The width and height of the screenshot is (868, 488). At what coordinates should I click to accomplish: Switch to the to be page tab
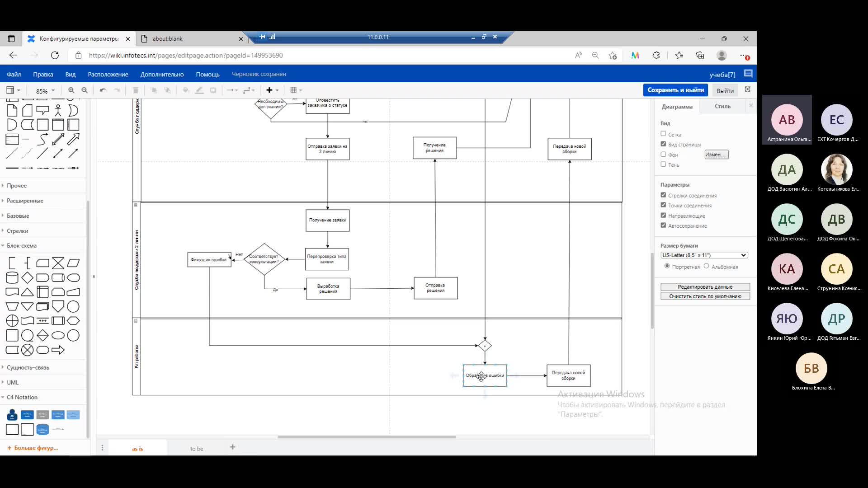point(197,449)
